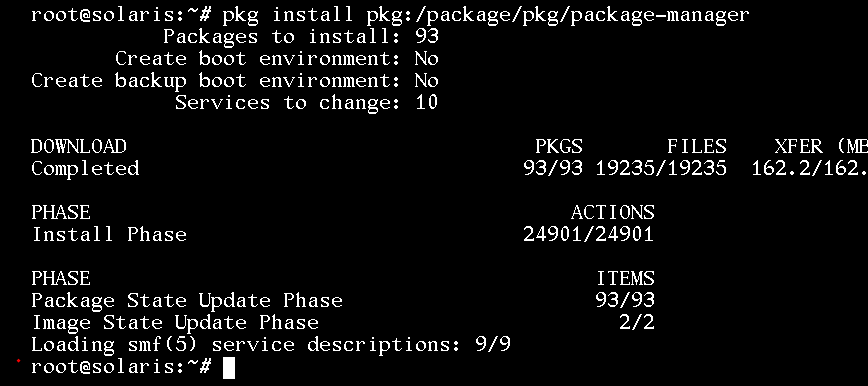This screenshot has height=386, width=868.
Task: Click 'Image State Update Phase' text
Action: 175,322
